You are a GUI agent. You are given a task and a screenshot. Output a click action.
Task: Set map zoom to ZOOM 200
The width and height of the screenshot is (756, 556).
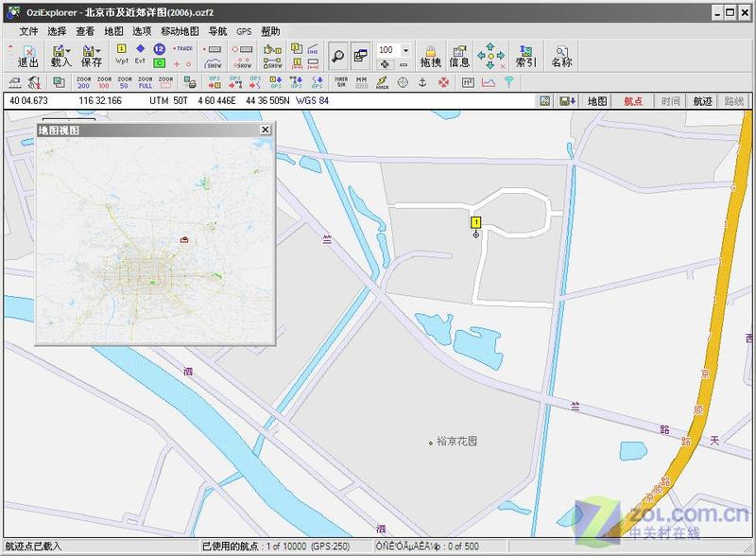pyautogui.click(x=83, y=82)
